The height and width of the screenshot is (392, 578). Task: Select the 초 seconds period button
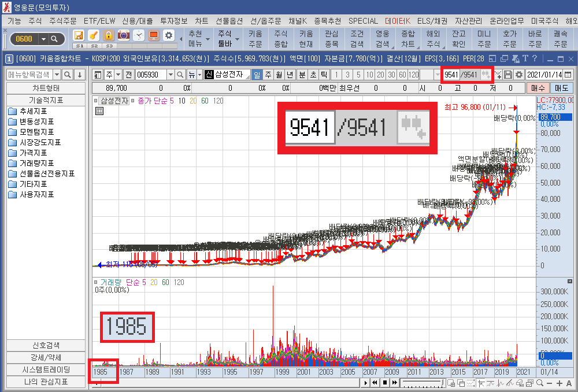click(313, 75)
